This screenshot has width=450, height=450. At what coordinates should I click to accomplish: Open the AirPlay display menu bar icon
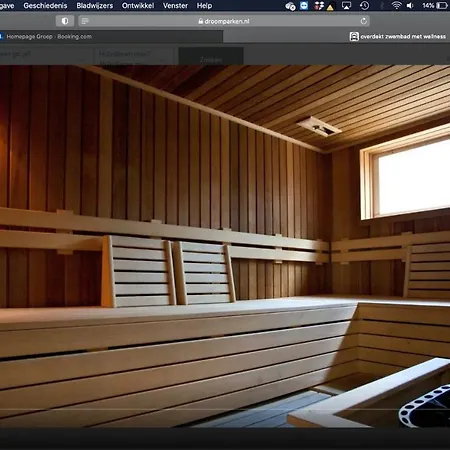point(346,6)
